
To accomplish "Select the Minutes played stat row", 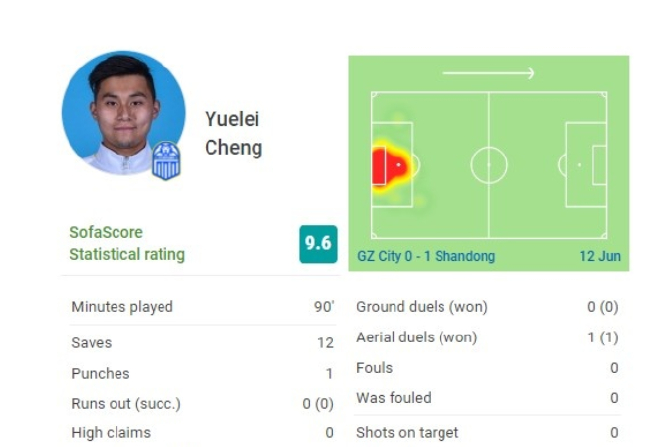I will coord(202,307).
